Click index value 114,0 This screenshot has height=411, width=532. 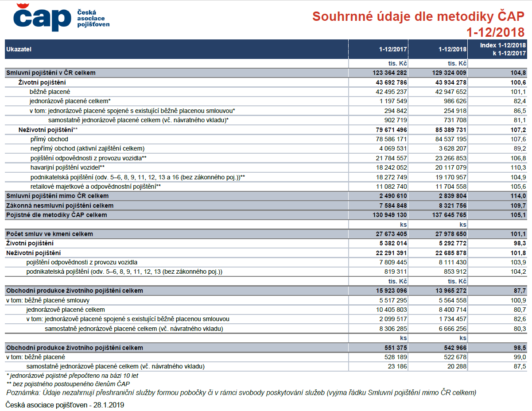click(518, 196)
